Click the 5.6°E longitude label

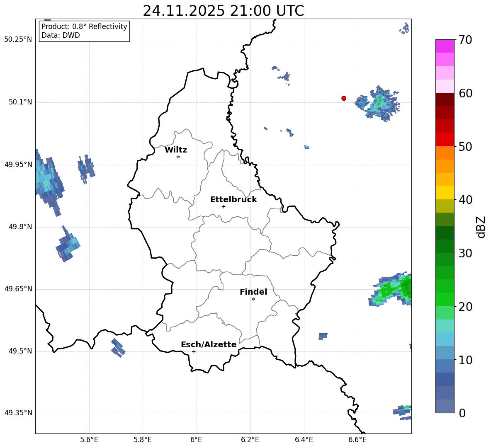tap(89, 440)
